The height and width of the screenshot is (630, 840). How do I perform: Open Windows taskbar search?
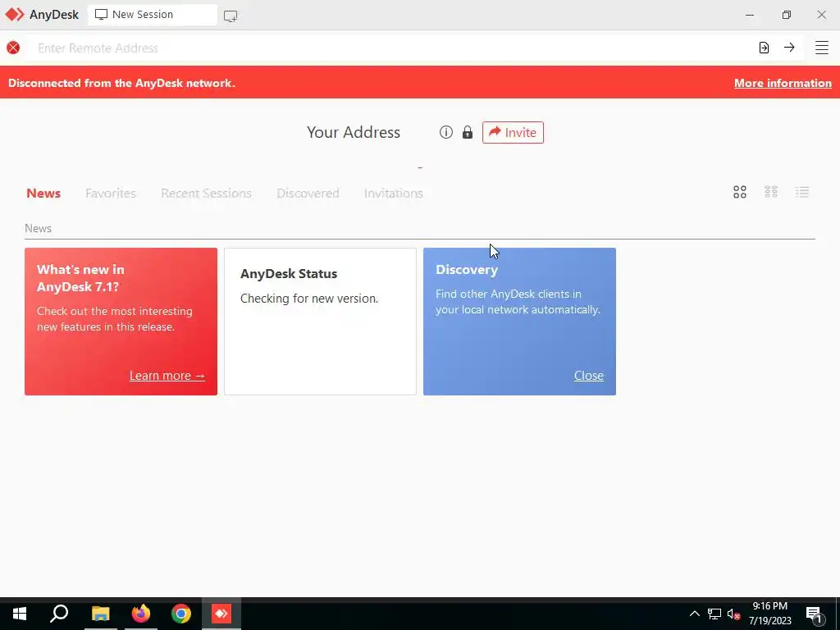59,614
